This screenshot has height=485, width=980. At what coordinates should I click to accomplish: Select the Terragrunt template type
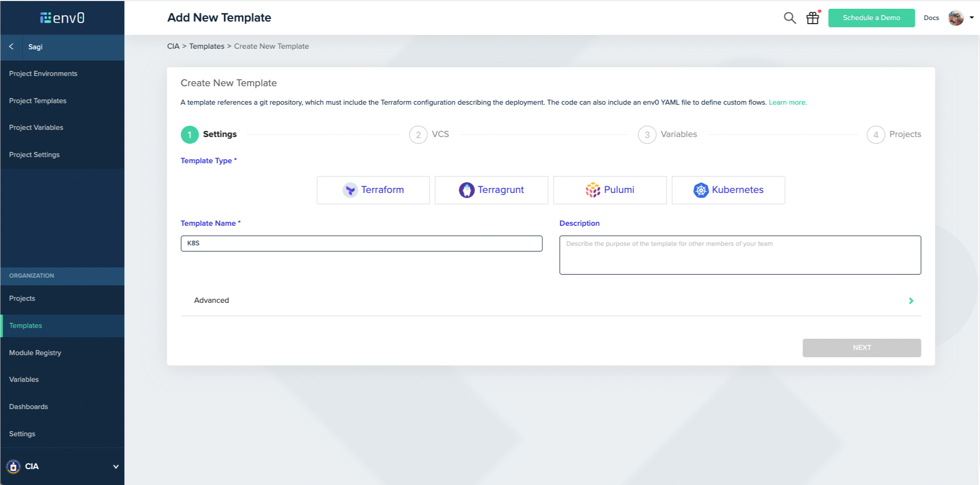coord(492,190)
